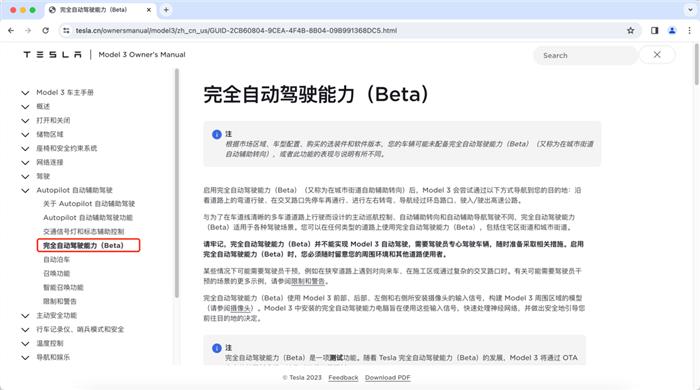Image resolution: width=700 pixels, height=390 pixels.
Task: Expand the 温度控制 section chevron
Action: click(25, 344)
